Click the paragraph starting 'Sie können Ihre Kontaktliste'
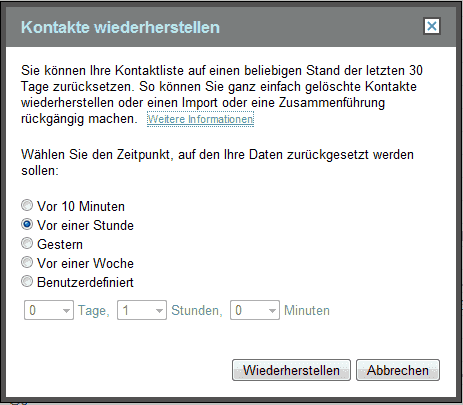The width and height of the screenshot is (463, 405). (x=222, y=95)
